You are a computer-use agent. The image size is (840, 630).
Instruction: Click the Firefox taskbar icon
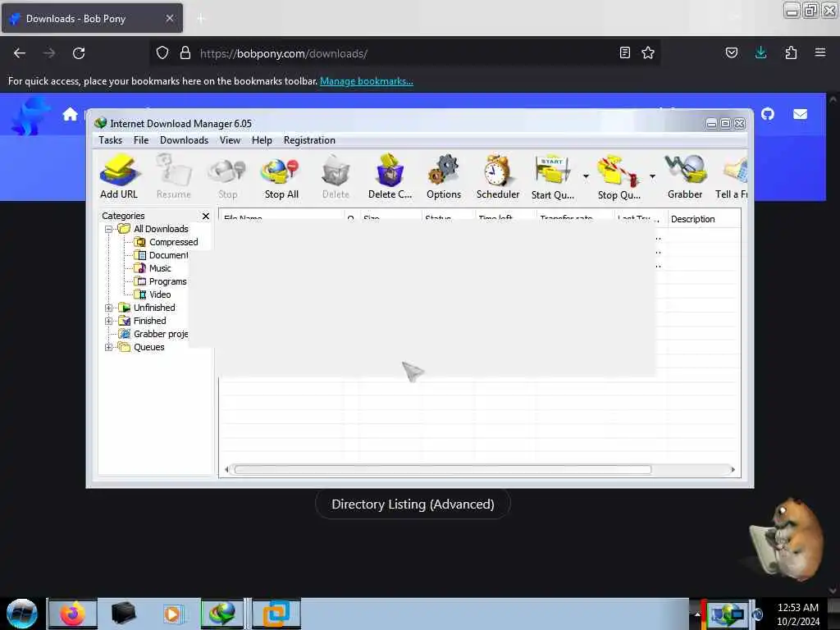[x=72, y=614]
